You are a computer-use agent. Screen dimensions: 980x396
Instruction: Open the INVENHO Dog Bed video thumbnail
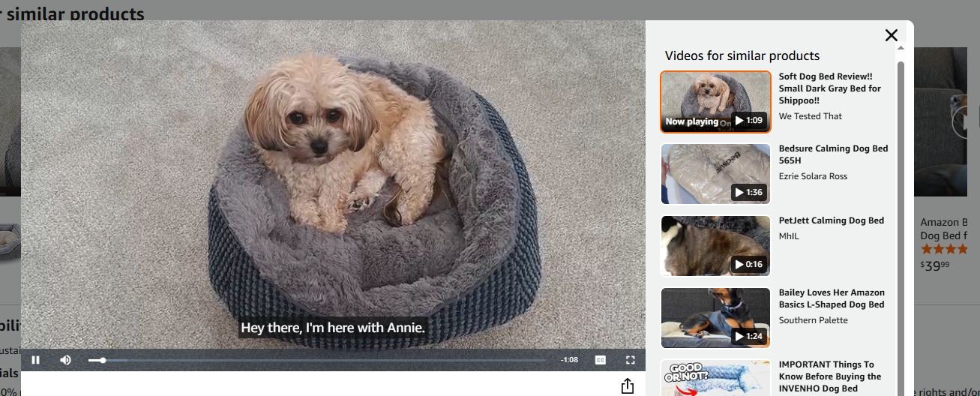[715, 379]
